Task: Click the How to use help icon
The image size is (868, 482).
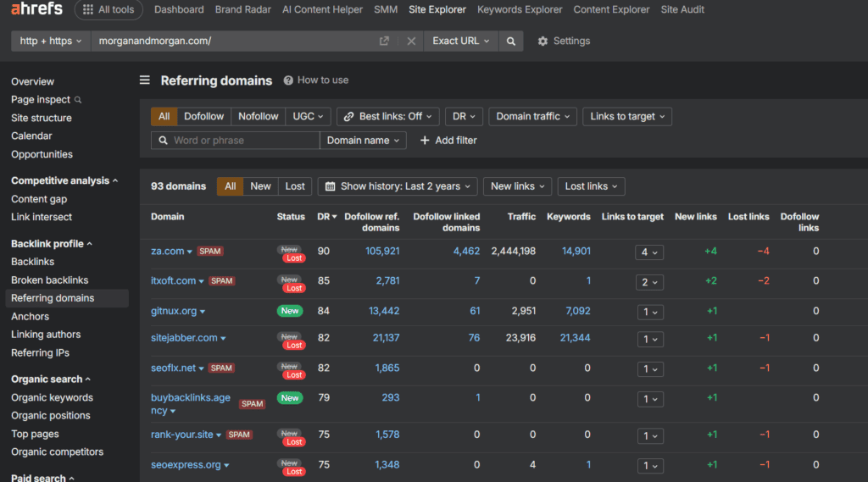Action: (x=288, y=80)
